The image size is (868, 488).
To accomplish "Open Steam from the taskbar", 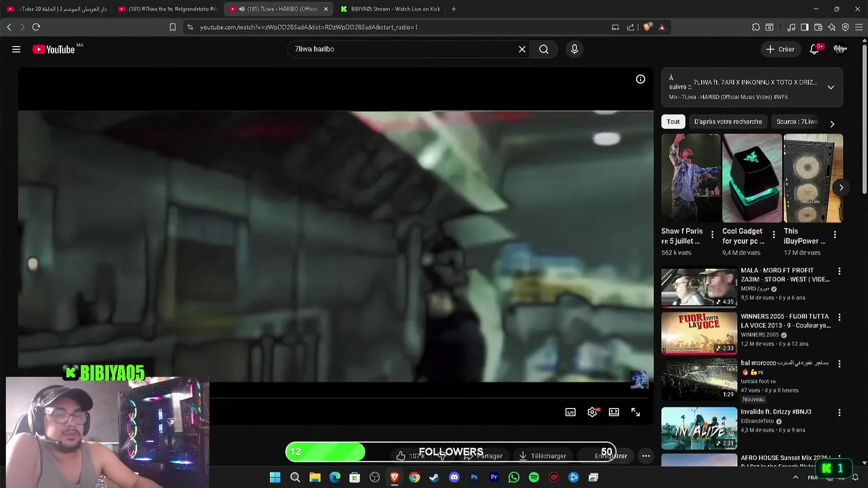I will (x=434, y=477).
